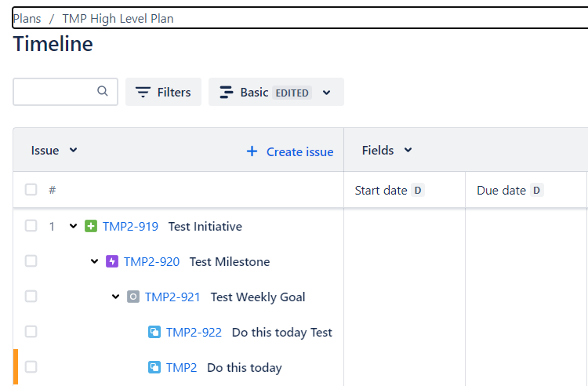Click the green initiative icon for TMP2-919
This screenshot has width=588, height=386.
point(91,226)
